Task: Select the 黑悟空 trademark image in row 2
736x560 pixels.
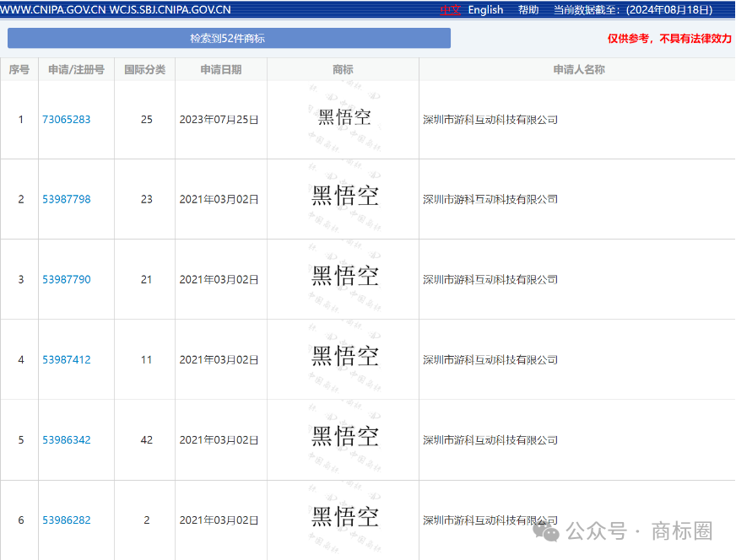Action: pos(345,196)
